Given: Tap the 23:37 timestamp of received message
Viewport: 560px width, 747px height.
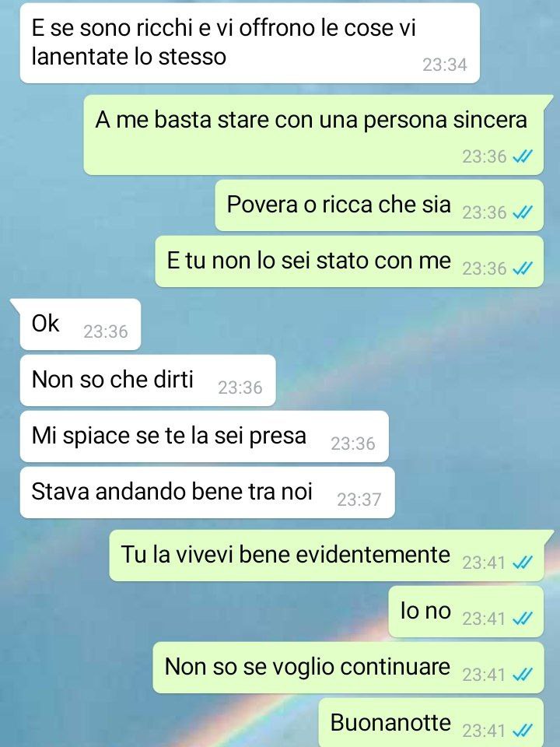Looking at the screenshot, I should pos(359,500).
